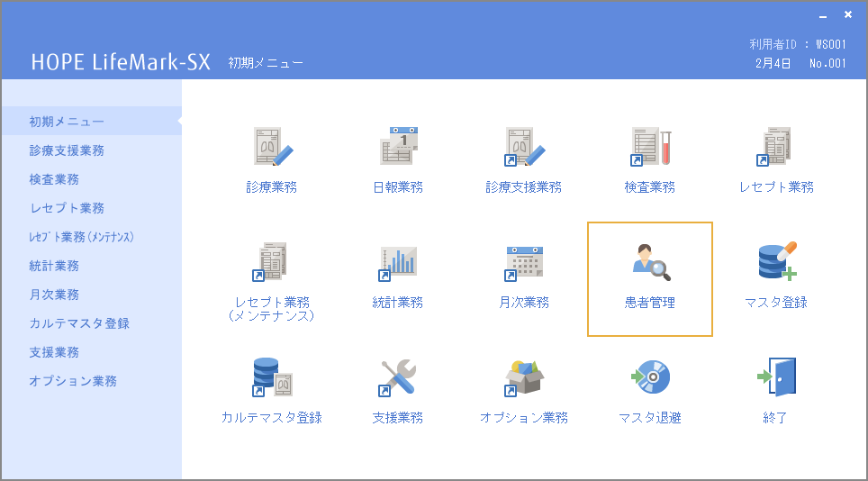Open the カルテマスタ登録 icon in the grid

[272, 377]
